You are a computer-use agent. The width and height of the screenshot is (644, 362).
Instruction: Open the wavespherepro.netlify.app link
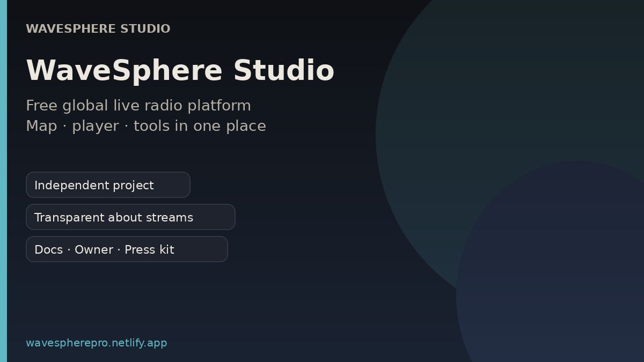point(97,343)
